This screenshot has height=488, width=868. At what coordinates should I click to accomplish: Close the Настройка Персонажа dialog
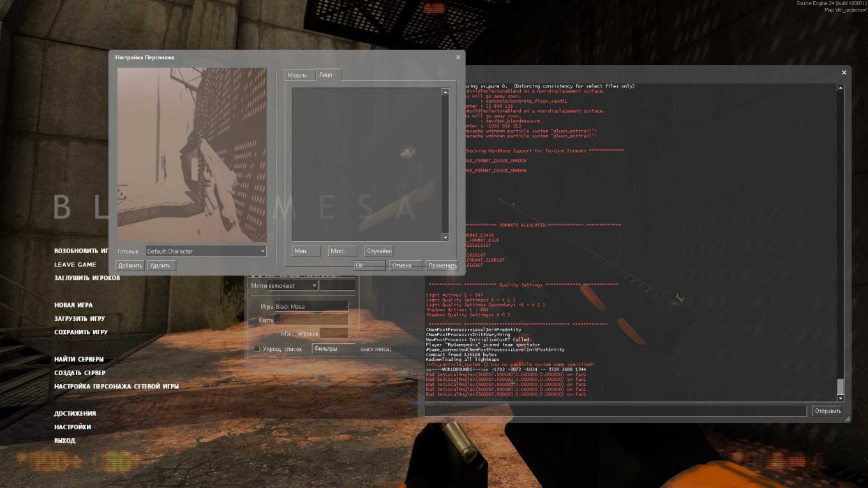click(458, 57)
